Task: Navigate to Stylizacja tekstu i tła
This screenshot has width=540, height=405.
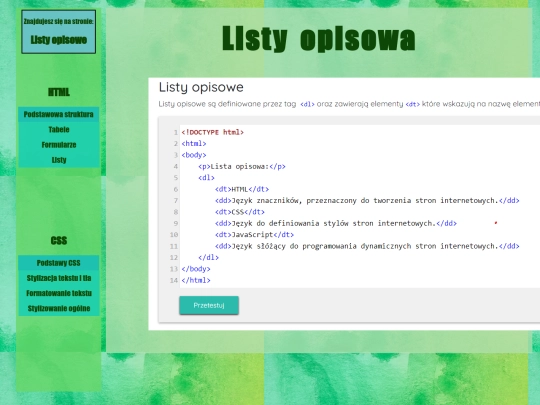Action: (x=59, y=278)
